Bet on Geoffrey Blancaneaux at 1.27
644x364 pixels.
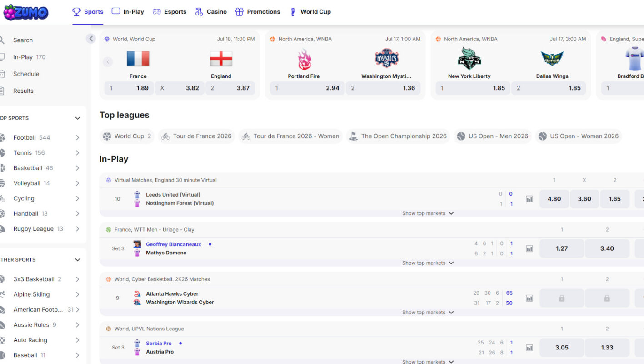[x=562, y=248]
